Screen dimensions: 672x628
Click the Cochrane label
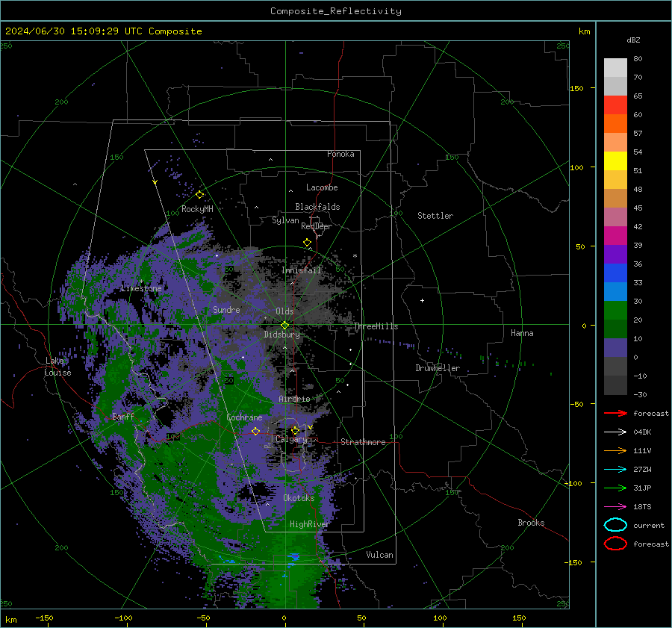coord(244,417)
